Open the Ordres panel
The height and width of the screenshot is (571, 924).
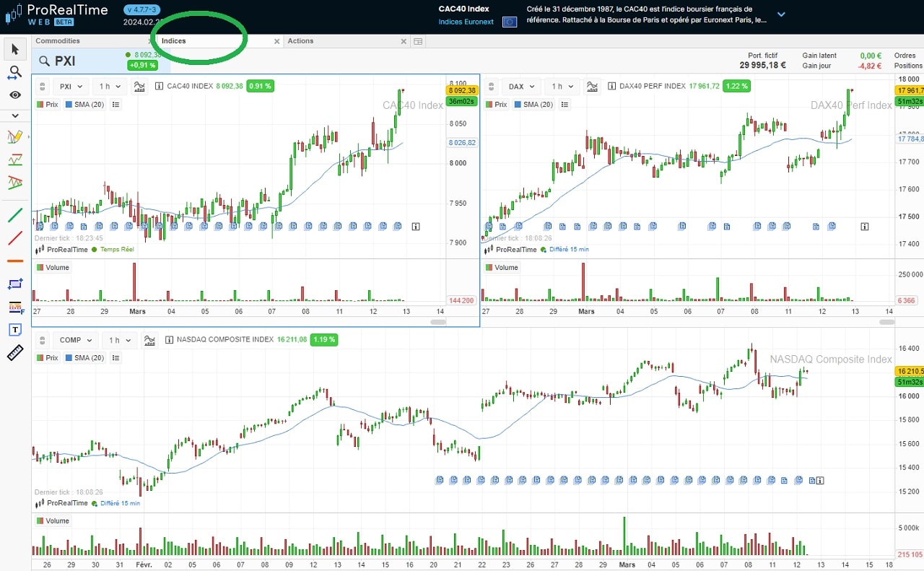(x=905, y=56)
